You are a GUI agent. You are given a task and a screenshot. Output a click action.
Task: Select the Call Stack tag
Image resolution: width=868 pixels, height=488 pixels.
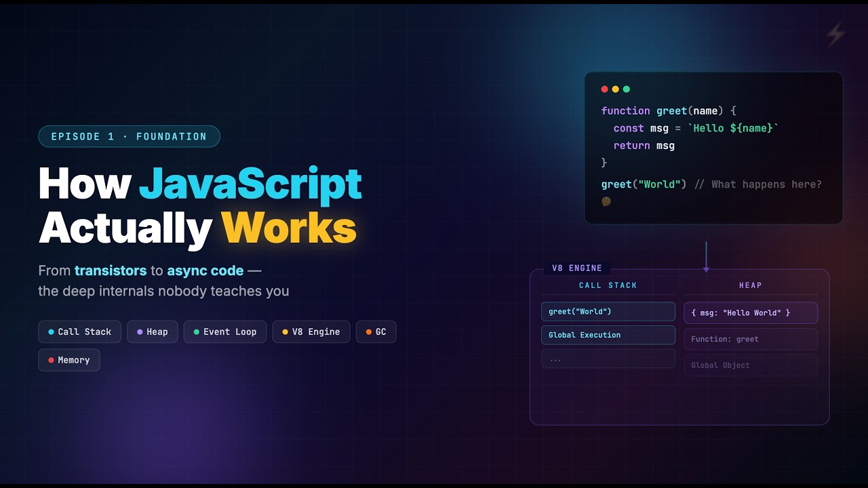pyautogui.click(x=80, y=332)
